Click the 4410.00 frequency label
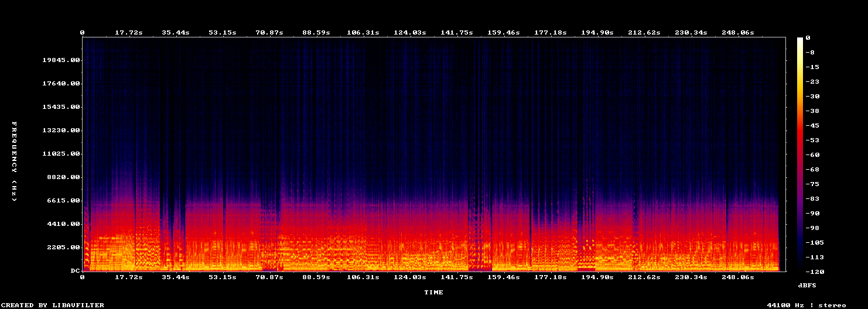 63,224
